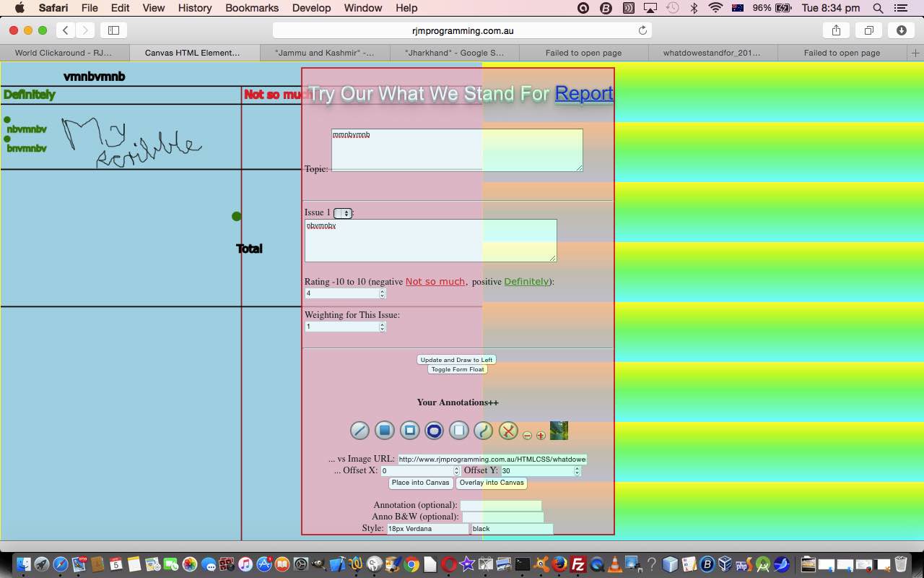Select the empty rectangle annotation tool

click(459, 431)
